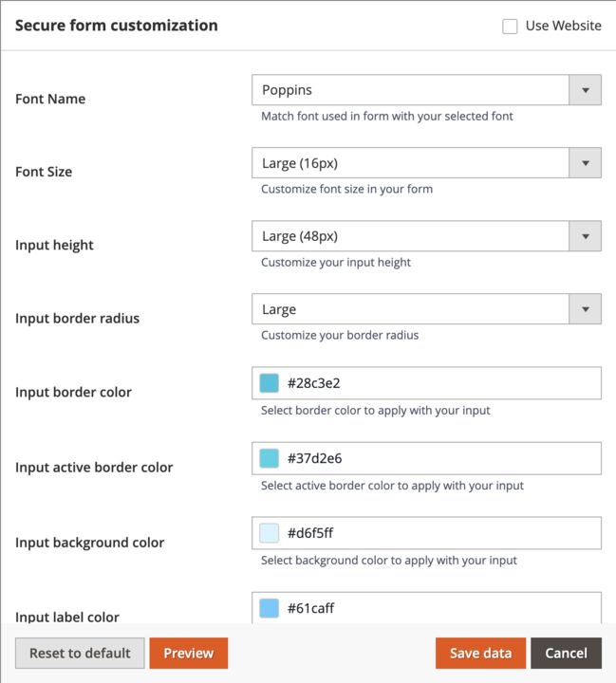Click the Save data button
The height and width of the screenshot is (683, 616).
[480, 654]
